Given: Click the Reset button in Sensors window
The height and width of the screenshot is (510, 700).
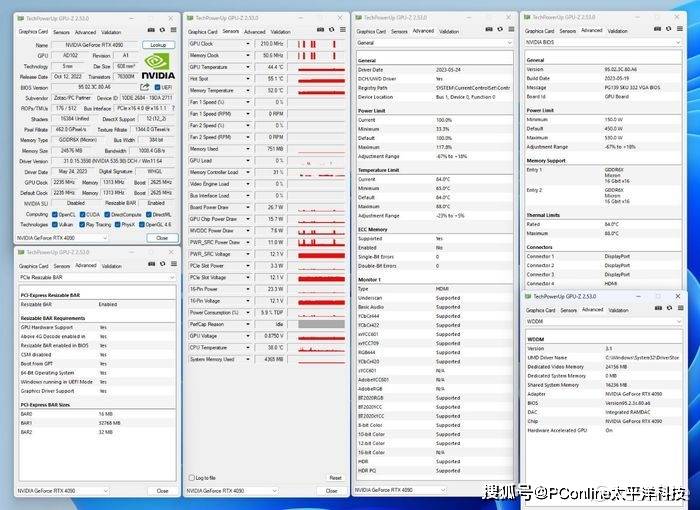Looking at the screenshot, I should tap(335, 478).
